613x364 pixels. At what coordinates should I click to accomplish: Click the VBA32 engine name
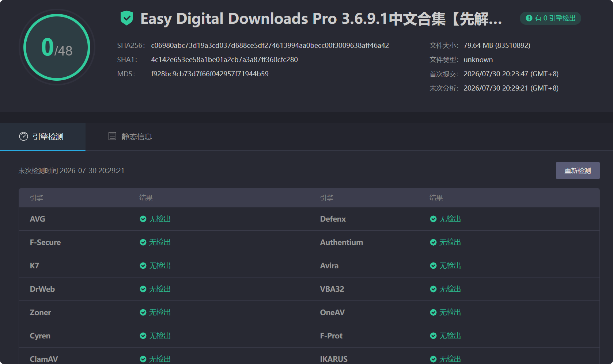[332, 289]
